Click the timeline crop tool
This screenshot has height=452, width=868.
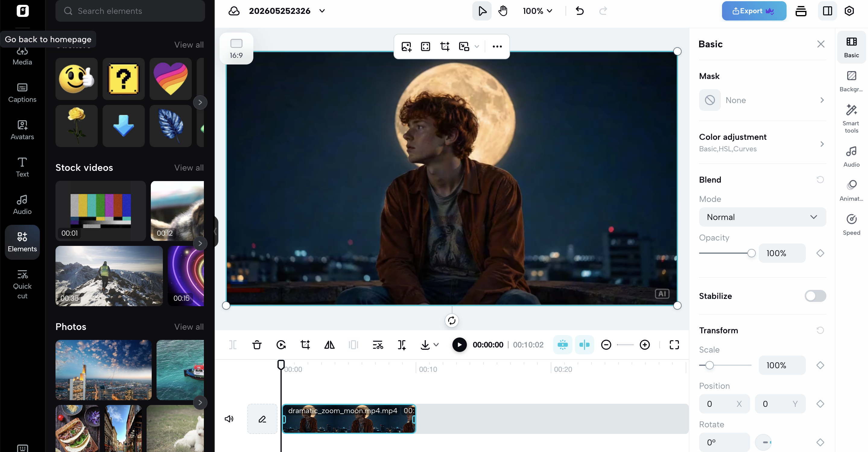coord(305,345)
